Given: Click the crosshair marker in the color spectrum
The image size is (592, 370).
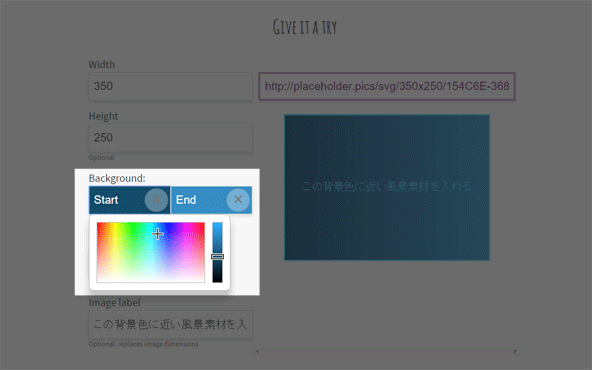Looking at the screenshot, I should click(157, 234).
